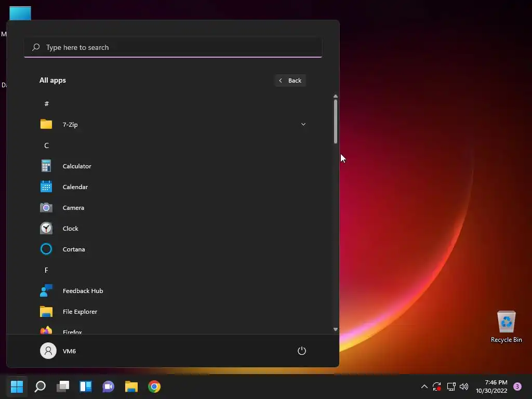This screenshot has width=532, height=399.
Task: Select the Recycle Bin desktop icon
Action: click(506, 326)
